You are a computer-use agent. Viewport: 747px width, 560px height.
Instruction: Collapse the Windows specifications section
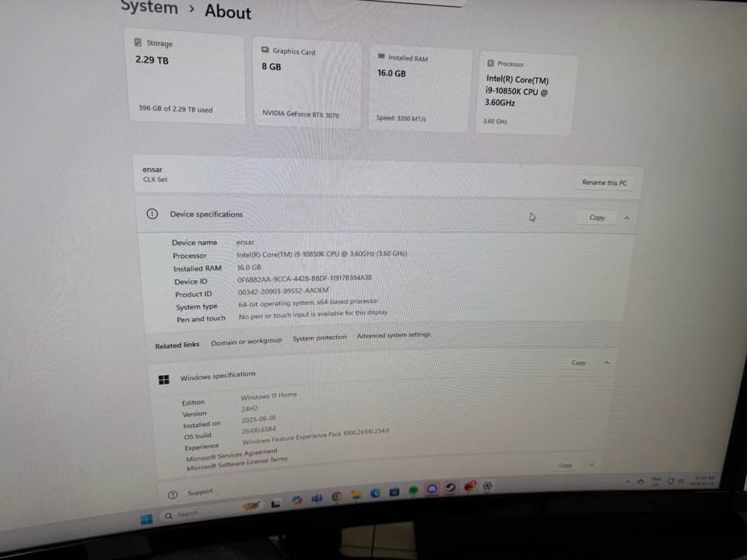click(606, 363)
